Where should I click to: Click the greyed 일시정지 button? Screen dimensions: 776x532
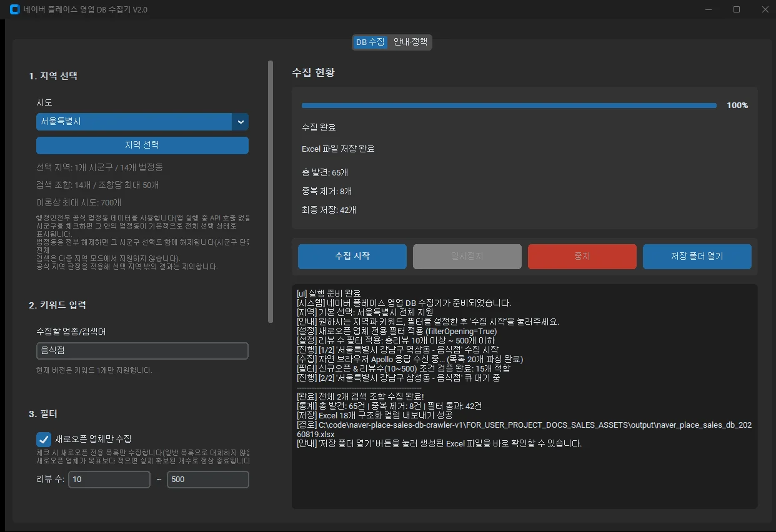pyautogui.click(x=467, y=256)
